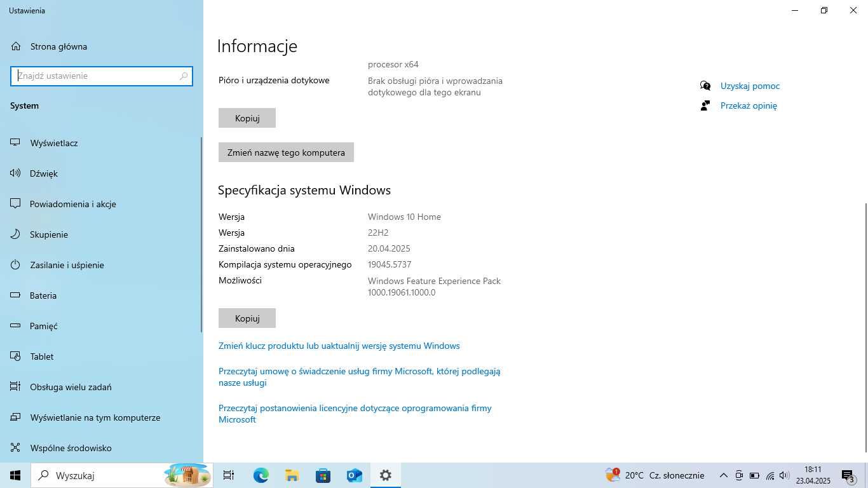The height and width of the screenshot is (488, 868).
Task: Click the taskbar Wyszukaj search box
Action: pos(122,475)
